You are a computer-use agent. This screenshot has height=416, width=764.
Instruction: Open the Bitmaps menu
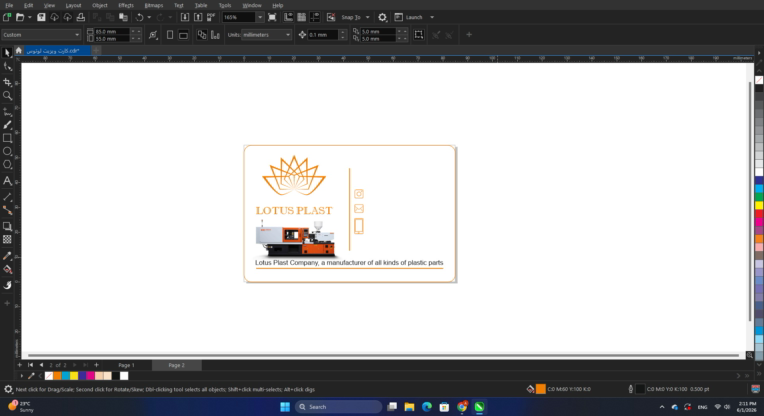[153, 5]
